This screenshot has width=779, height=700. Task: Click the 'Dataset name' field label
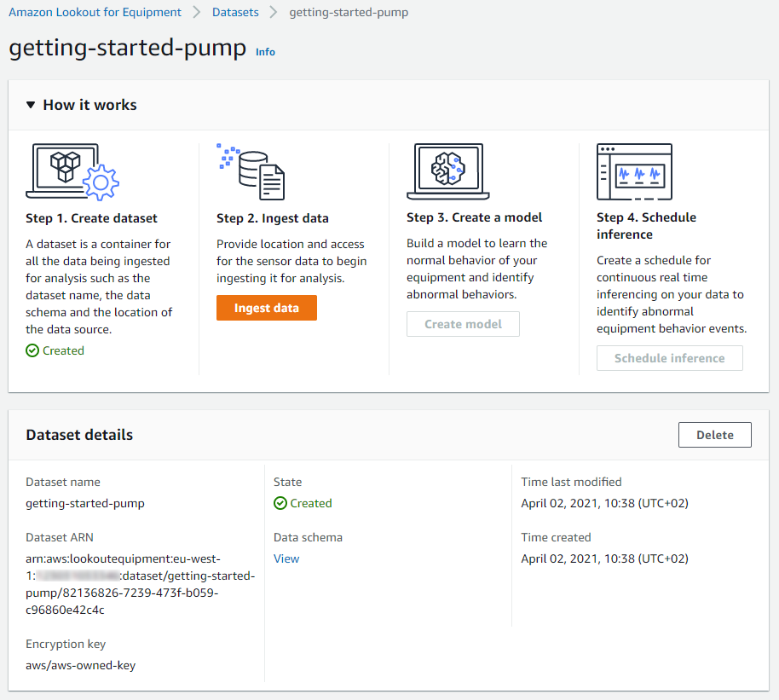(x=63, y=483)
